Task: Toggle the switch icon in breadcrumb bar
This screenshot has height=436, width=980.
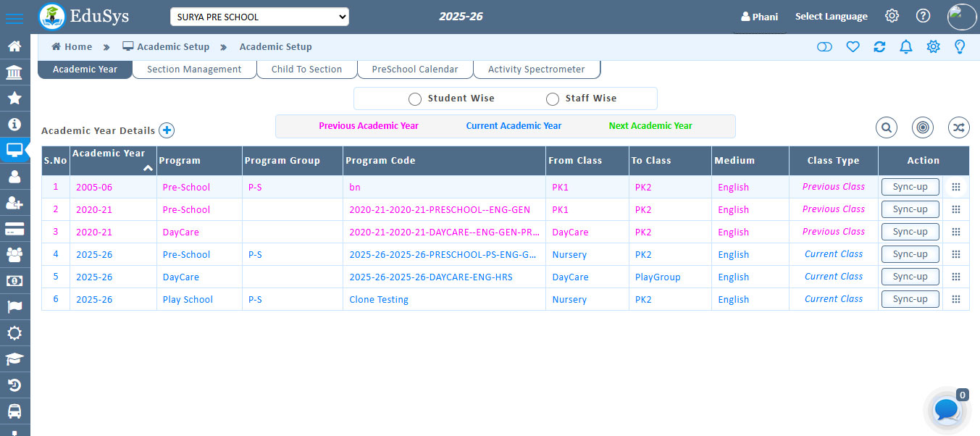Action: coord(824,47)
